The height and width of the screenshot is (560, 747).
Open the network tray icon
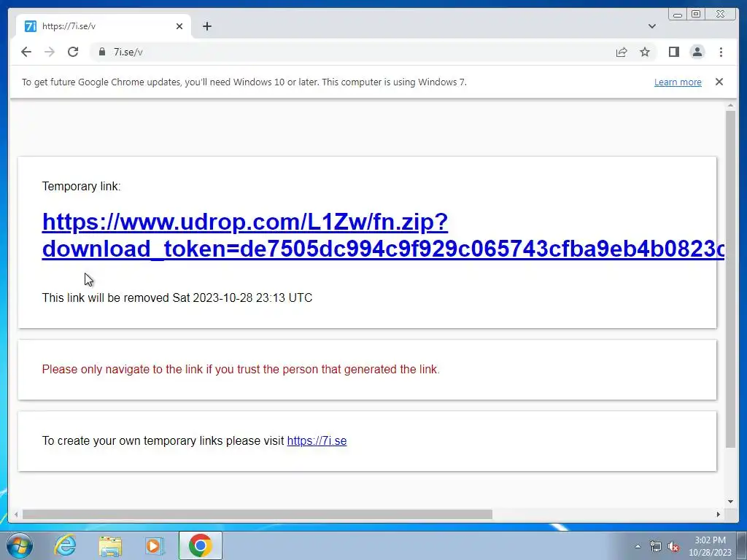point(656,546)
